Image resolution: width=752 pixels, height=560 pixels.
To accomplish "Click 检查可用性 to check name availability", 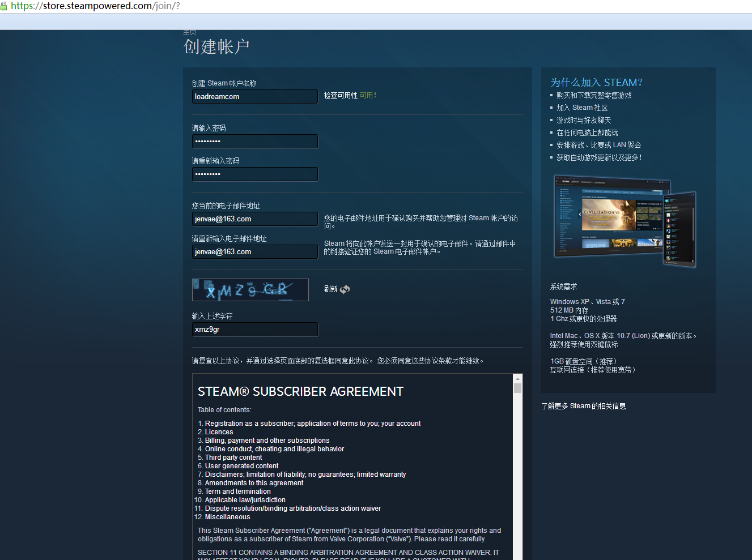I will click(341, 96).
